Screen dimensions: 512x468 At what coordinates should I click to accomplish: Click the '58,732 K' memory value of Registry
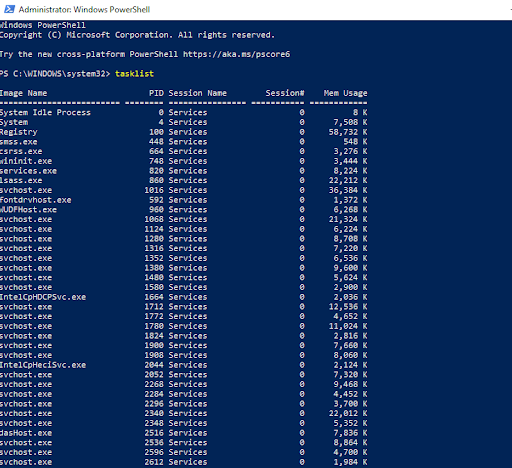click(x=348, y=132)
